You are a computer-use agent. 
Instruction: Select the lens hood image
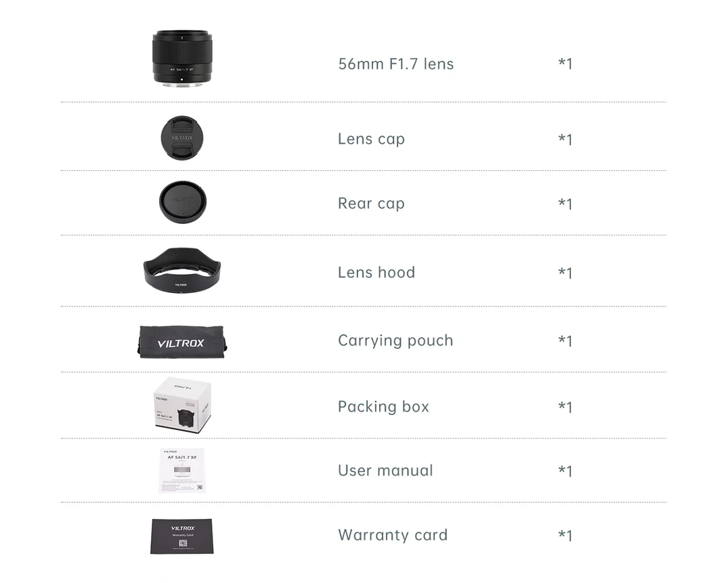coord(182,271)
